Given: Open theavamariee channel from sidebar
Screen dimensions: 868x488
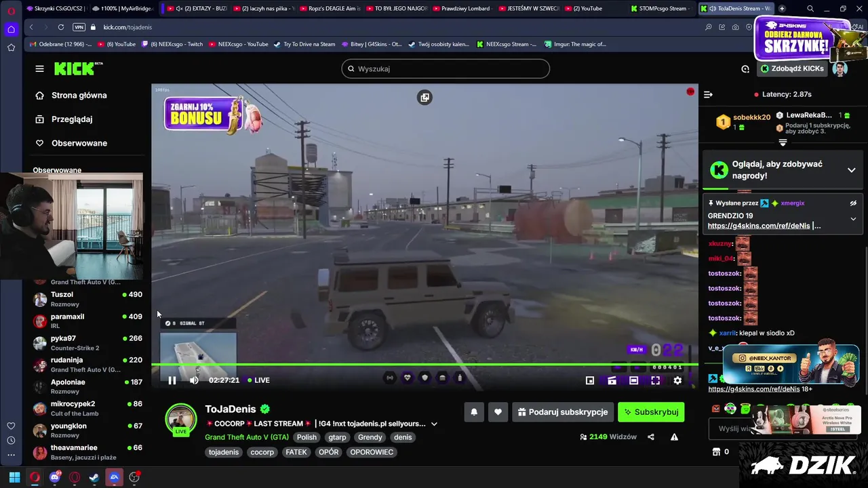Looking at the screenshot, I should click(87, 452).
